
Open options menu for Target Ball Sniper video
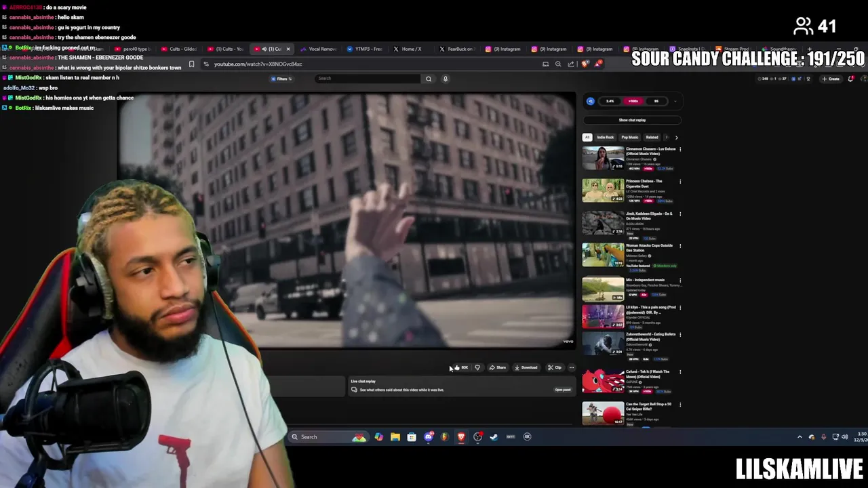tap(680, 405)
